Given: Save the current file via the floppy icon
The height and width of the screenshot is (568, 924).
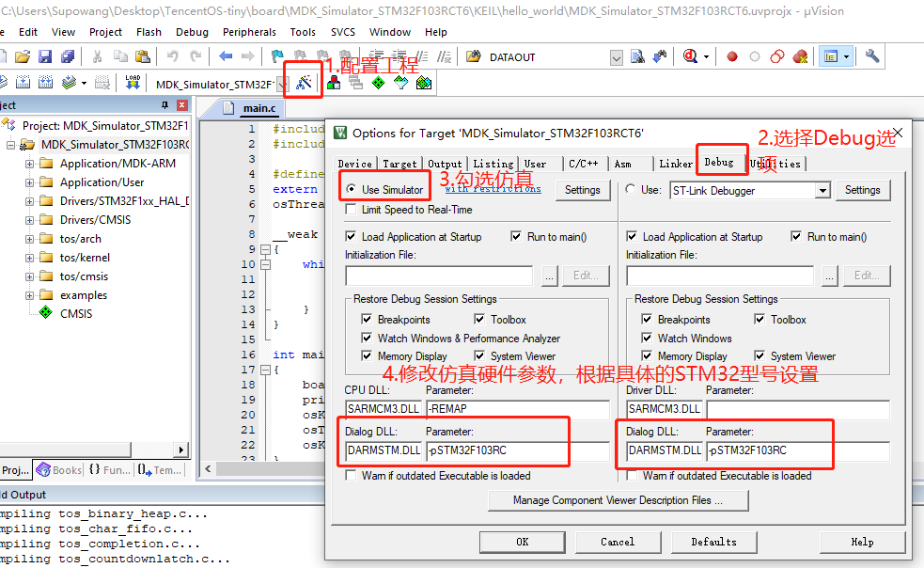Looking at the screenshot, I should click(x=45, y=56).
